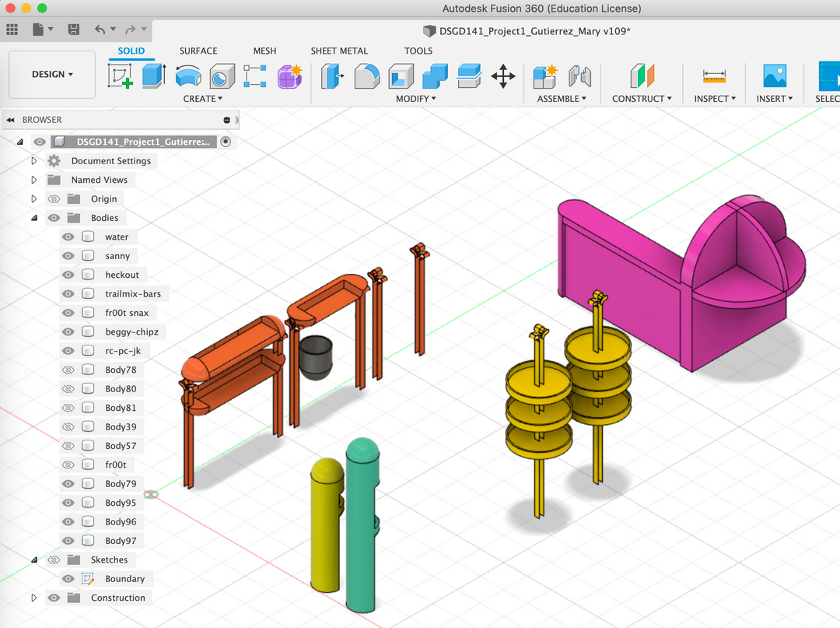Show the hidden Body78

[68, 370]
